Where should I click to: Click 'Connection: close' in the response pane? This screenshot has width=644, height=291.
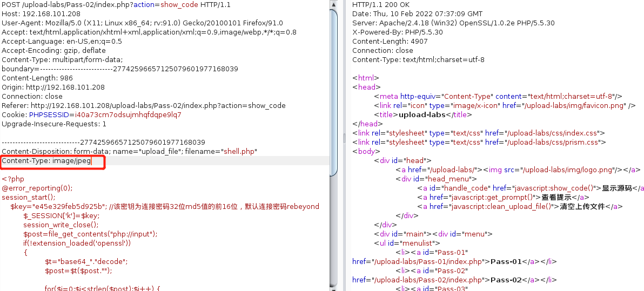(x=383, y=51)
